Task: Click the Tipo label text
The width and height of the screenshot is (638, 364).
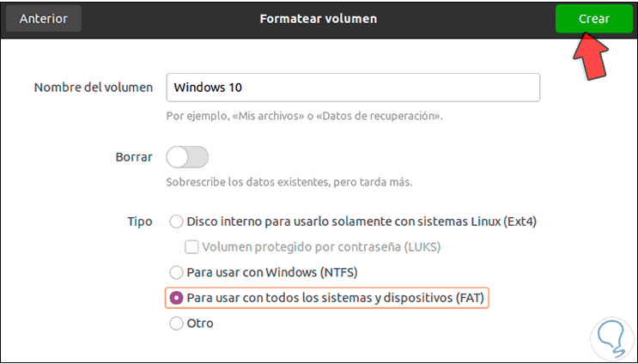Action: click(x=140, y=221)
